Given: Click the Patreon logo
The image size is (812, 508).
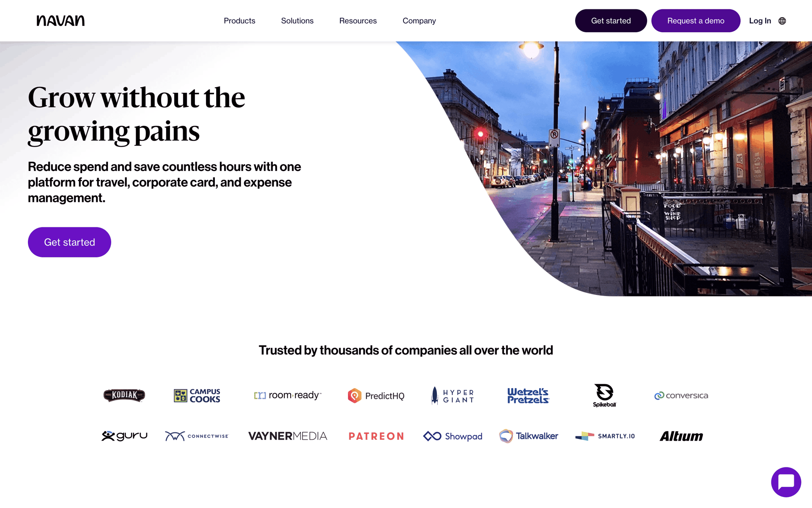Looking at the screenshot, I should coord(376,436).
